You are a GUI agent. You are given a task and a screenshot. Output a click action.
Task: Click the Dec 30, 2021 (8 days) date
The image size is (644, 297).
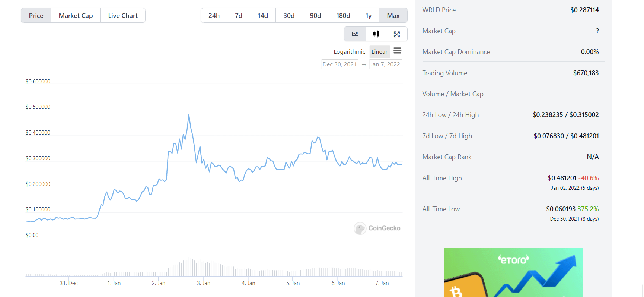(574, 219)
